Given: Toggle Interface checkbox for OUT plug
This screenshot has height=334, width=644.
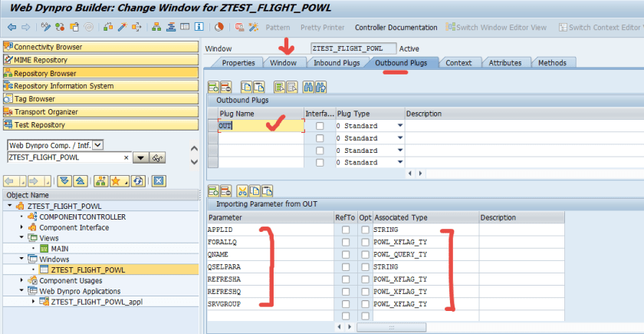Looking at the screenshot, I should [x=319, y=126].
